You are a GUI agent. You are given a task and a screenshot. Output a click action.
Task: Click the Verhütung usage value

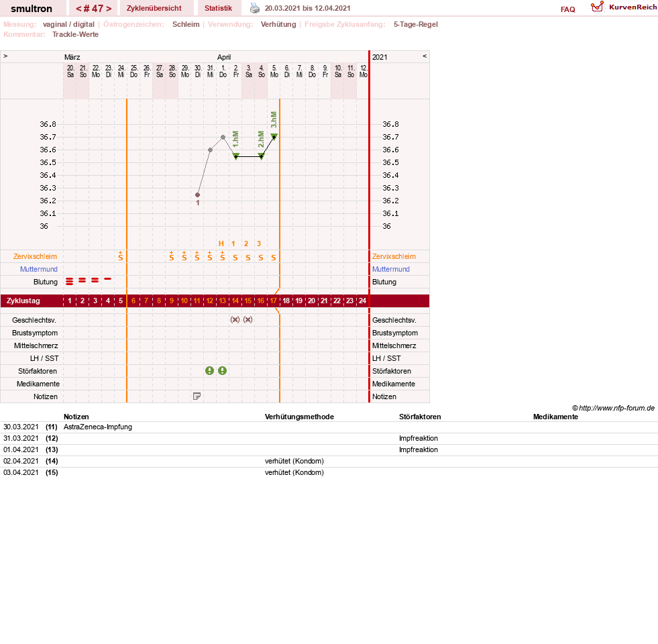(278, 24)
